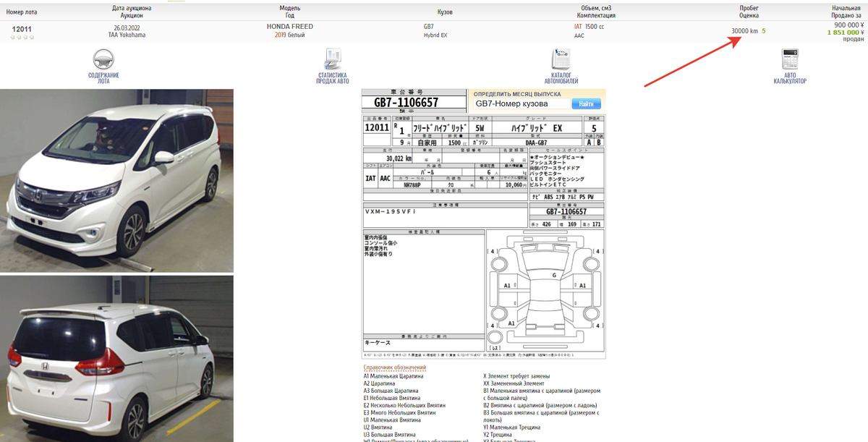Open the front view photo of the white Honda
Image resolution: width=868 pixels, height=442 pixels.
click(x=116, y=180)
